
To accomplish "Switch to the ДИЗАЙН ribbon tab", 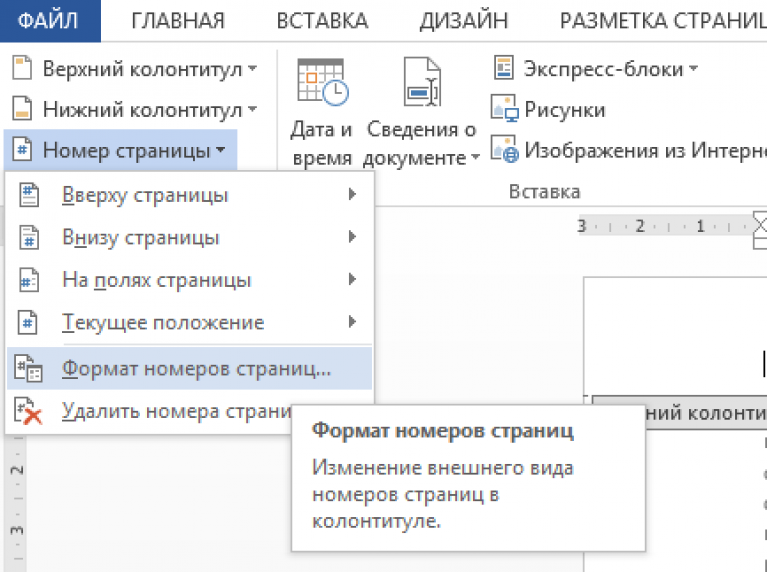I will (x=463, y=20).
